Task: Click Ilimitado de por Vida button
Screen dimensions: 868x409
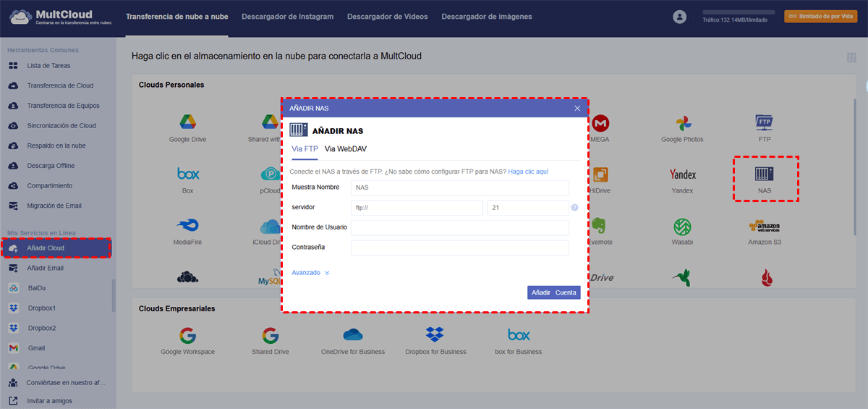Action: click(821, 16)
